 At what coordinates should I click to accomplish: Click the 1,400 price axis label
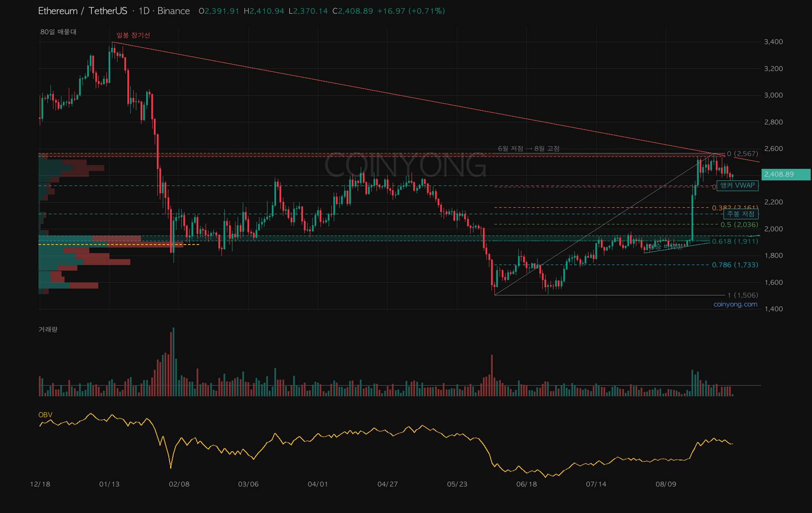[774, 309]
